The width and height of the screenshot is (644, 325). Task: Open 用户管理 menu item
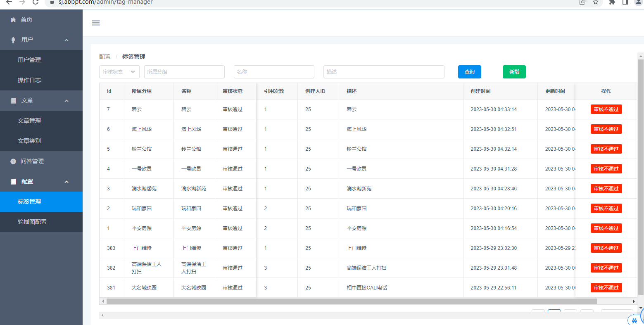point(41,60)
